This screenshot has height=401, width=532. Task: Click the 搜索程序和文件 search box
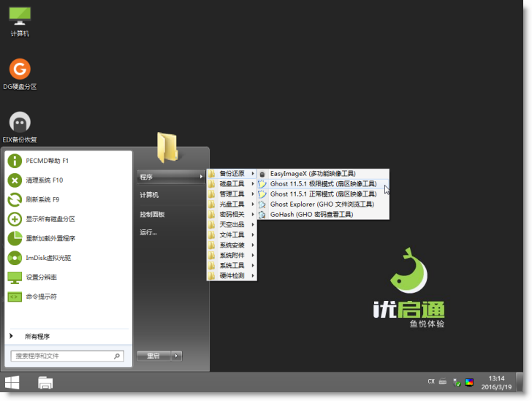(62, 356)
